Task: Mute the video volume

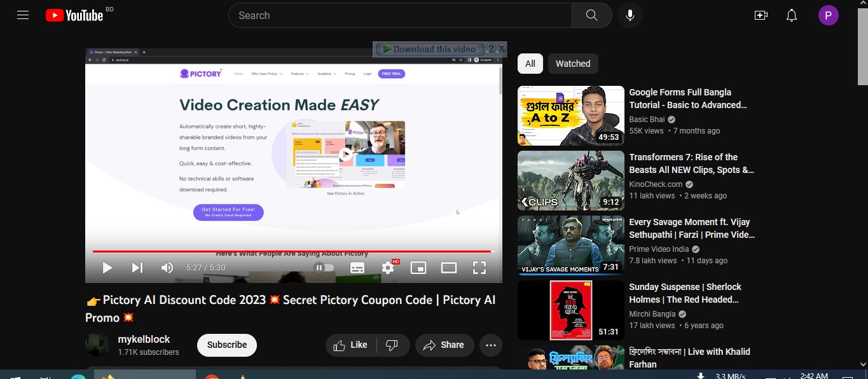Action: pyautogui.click(x=167, y=268)
